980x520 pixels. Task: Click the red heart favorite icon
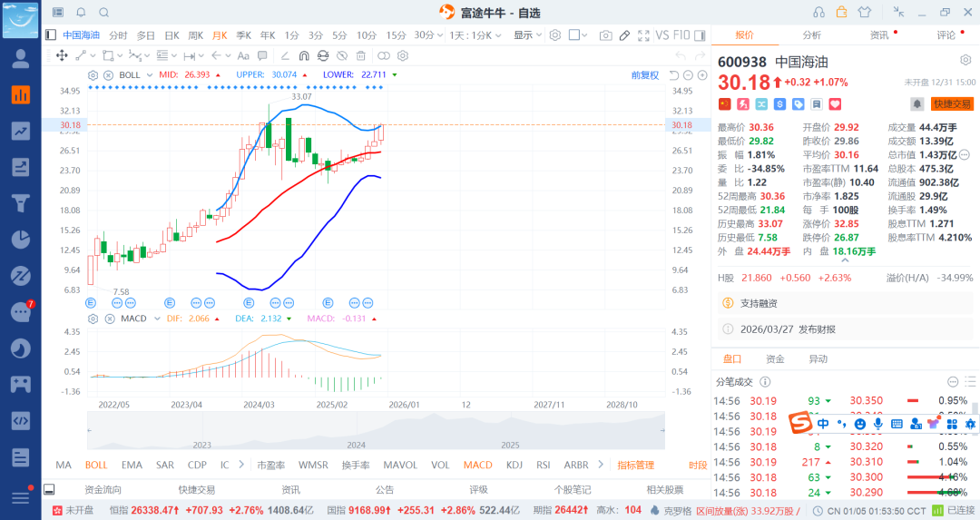pos(835,103)
